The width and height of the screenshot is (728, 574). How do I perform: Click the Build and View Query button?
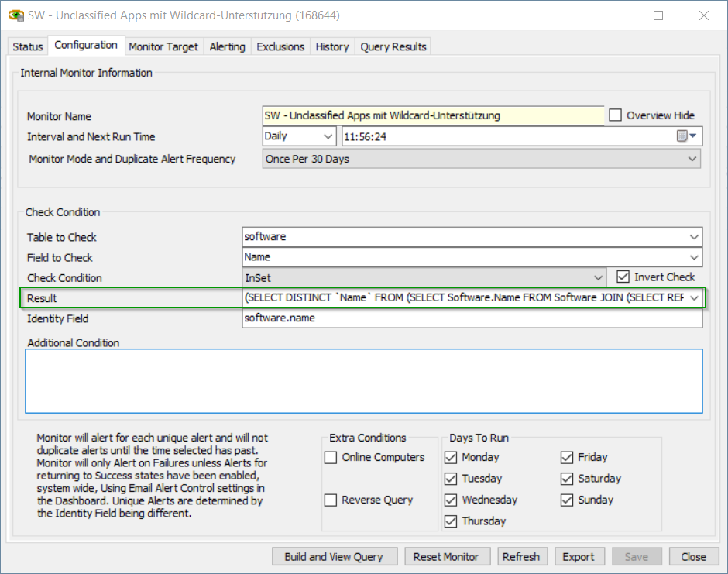point(334,556)
